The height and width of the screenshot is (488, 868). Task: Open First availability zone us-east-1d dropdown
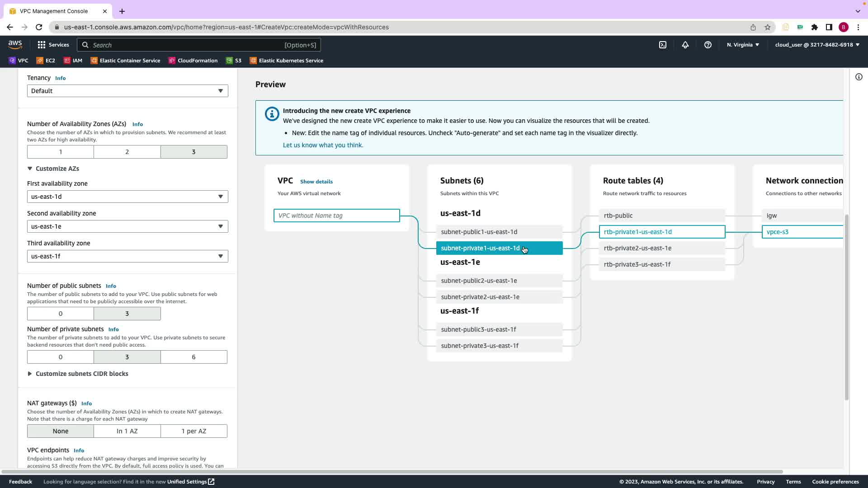pyautogui.click(x=127, y=197)
